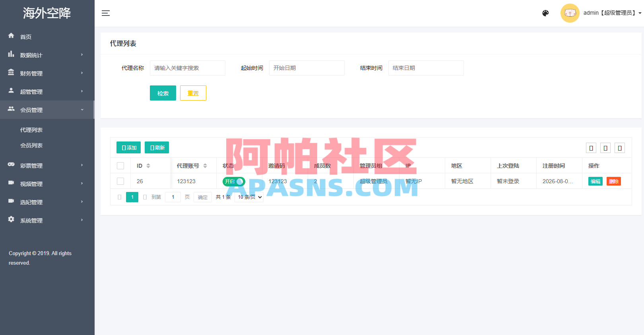
Task: Open the 开始日期 start date field
Action: point(307,68)
